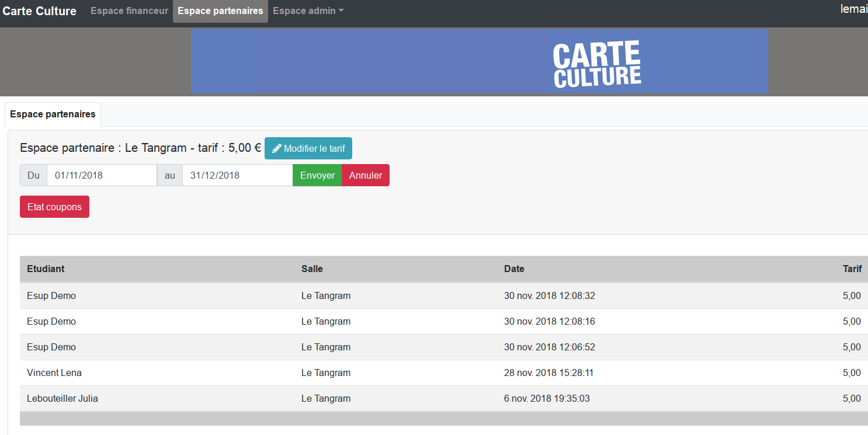This screenshot has height=435, width=868.
Task: Click the Etudiant column header
Action: [46, 269]
